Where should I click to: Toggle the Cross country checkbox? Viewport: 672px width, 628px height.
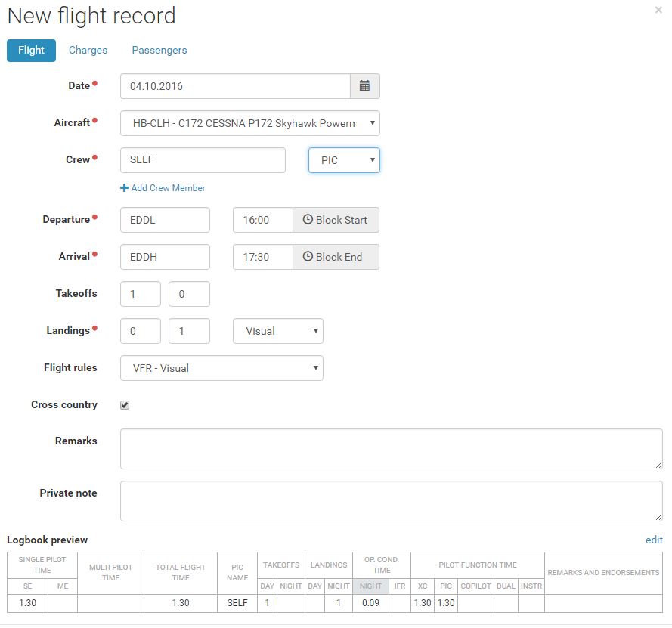[x=125, y=405]
